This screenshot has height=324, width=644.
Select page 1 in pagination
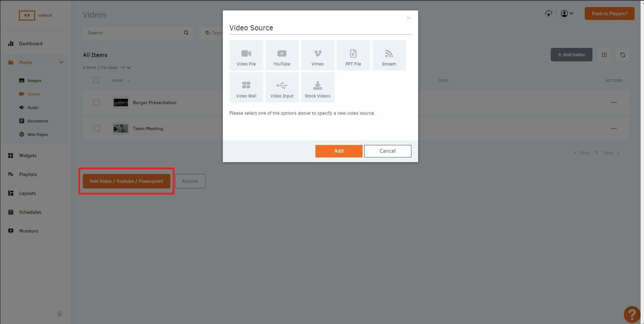coord(597,153)
